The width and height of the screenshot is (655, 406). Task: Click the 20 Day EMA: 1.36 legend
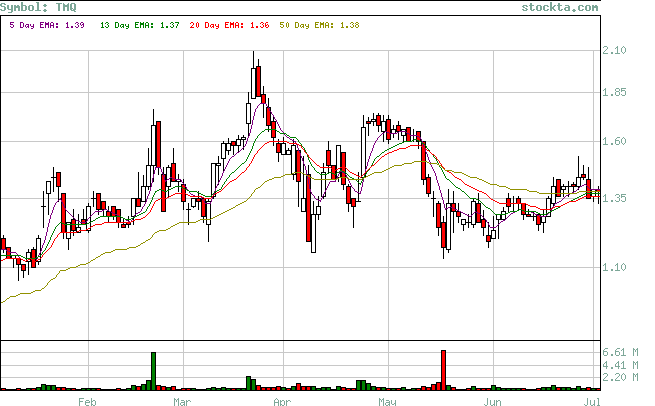point(229,25)
